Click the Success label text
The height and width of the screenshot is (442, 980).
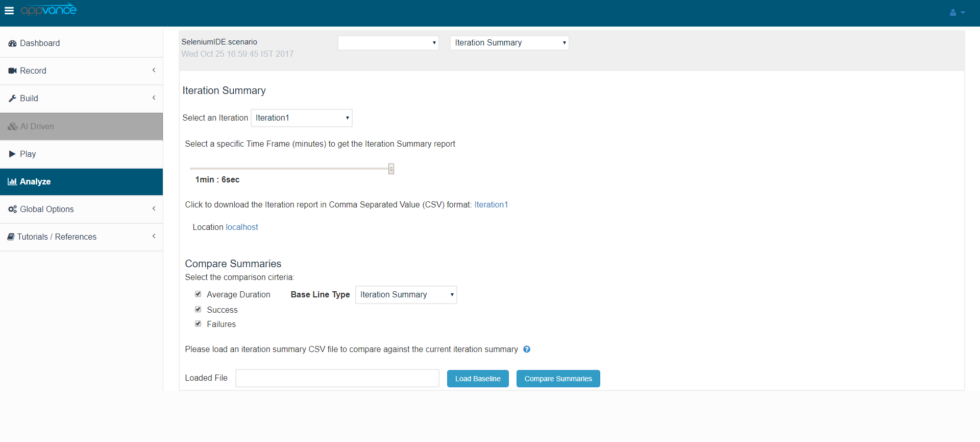pyautogui.click(x=223, y=310)
